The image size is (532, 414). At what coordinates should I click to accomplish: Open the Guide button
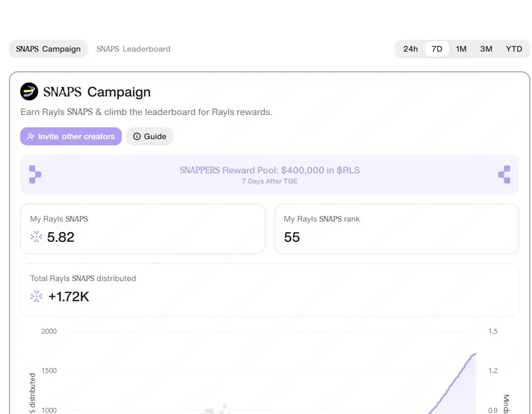pyautogui.click(x=150, y=136)
